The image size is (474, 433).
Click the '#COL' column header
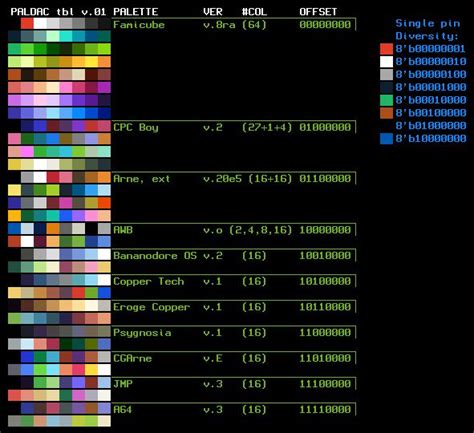coord(254,12)
